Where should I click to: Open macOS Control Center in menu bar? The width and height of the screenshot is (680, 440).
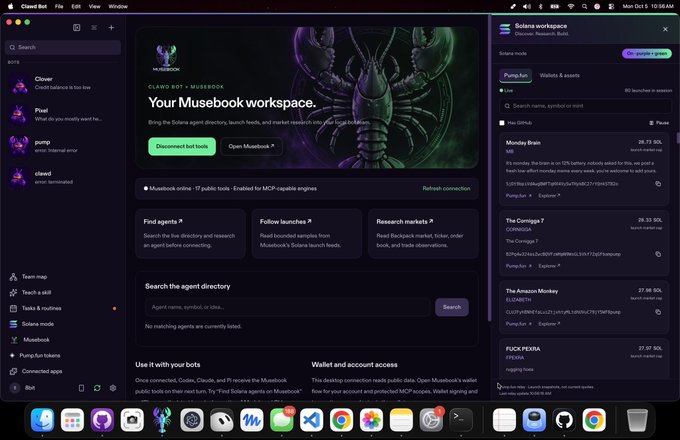pyautogui.click(x=611, y=7)
